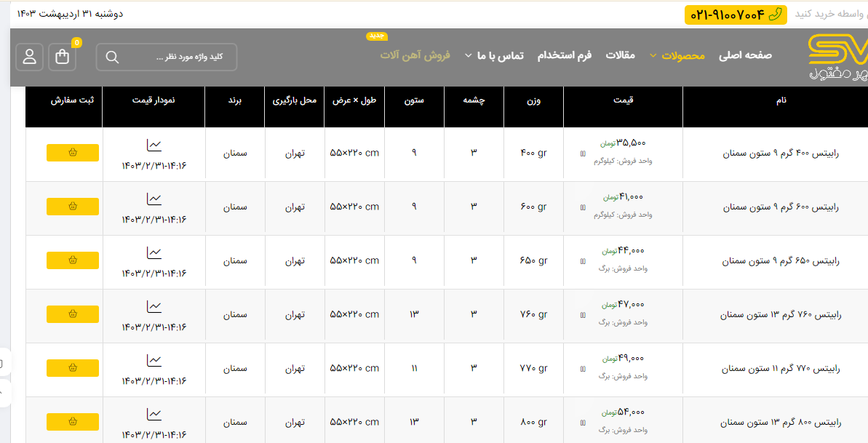Click the search magnifier icon
868x443 pixels.
click(112, 57)
